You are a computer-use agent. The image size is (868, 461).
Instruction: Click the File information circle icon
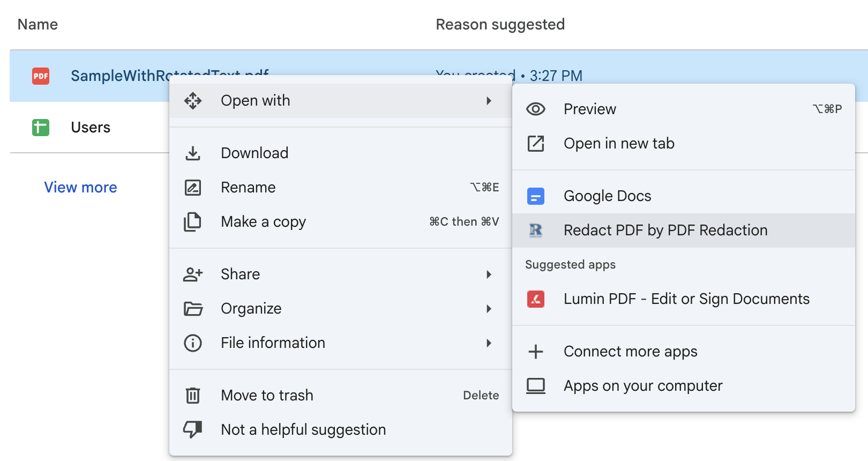193,343
